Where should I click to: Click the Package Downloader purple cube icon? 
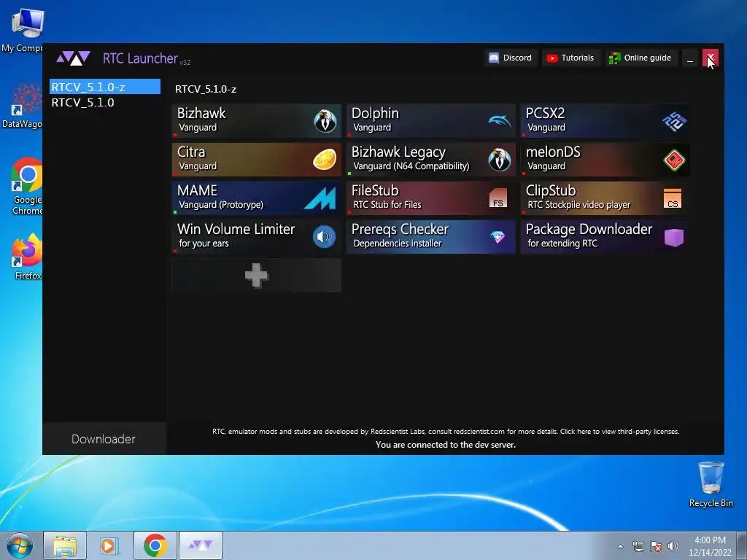tap(674, 237)
